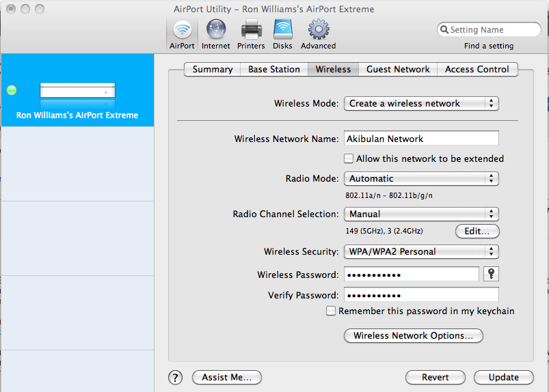Click the 149 (5GHz), 3 (2.4GHz) text
Viewport: 549px width, 392px height.
pos(384,231)
